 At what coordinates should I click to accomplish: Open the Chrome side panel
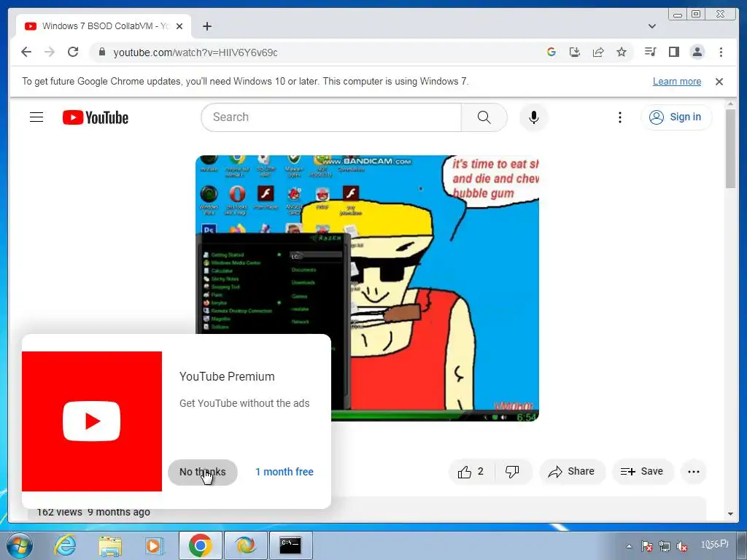click(x=673, y=52)
